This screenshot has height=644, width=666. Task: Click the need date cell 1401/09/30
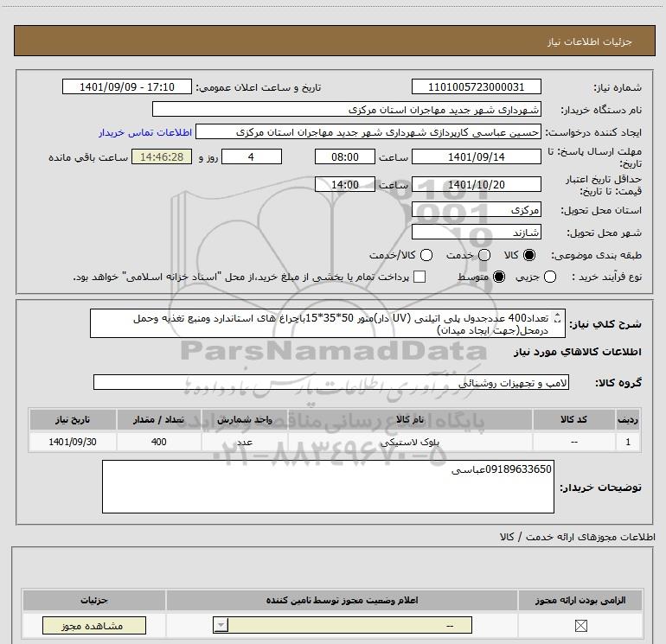[73, 442]
